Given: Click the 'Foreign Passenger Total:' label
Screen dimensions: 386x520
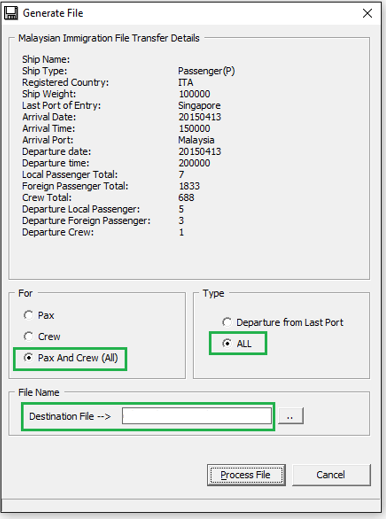Looking at the screenshot, I should (x=75, y=186).
